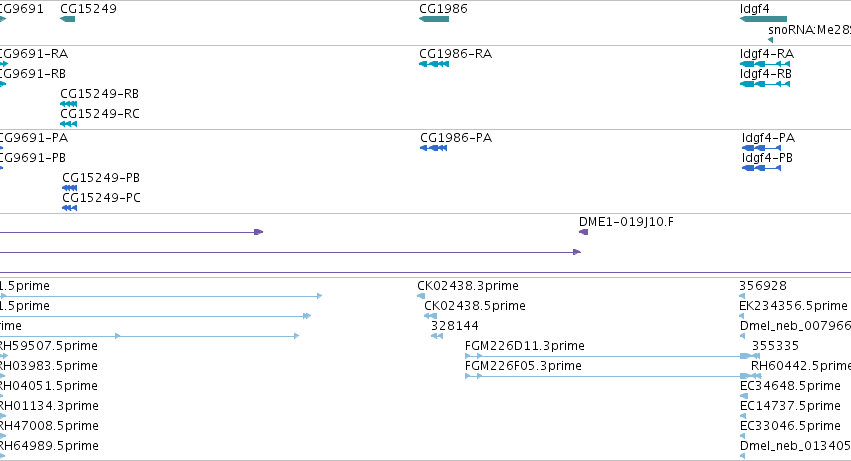
Task: Open the CG1986 gene label
Action: (x=443, y=9)
